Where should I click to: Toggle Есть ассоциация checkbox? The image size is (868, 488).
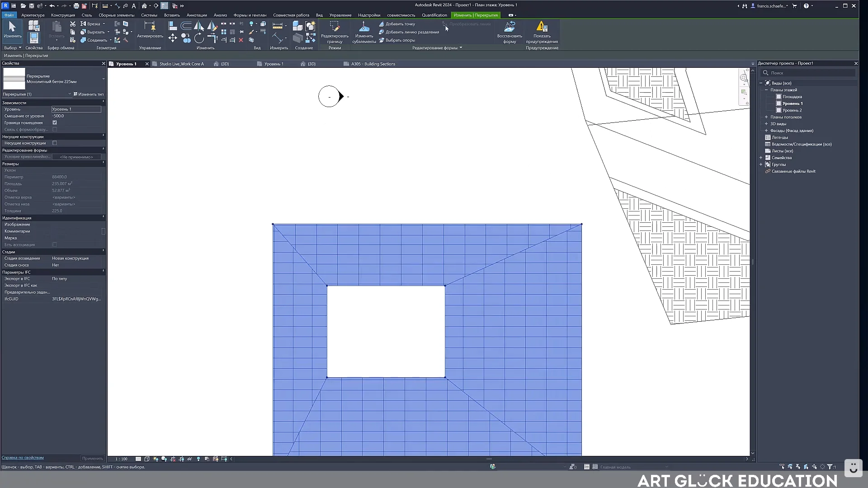coord(55,244)
